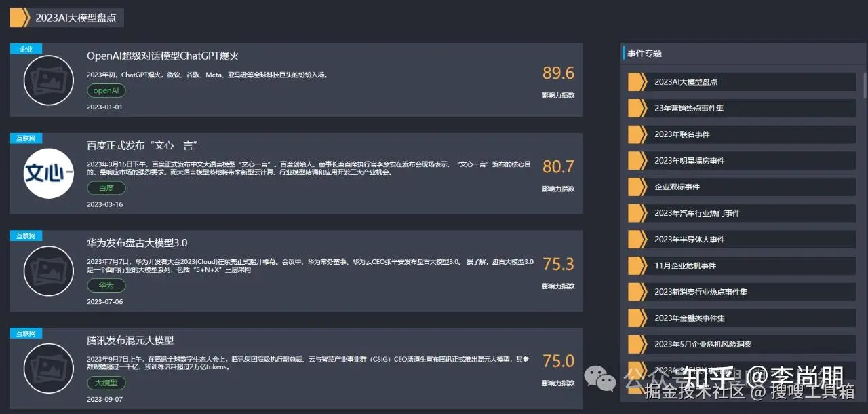Click the arrow icon beside 2023年5月企业危机风险洞察
868x414 pixels.
coord(638,344)
